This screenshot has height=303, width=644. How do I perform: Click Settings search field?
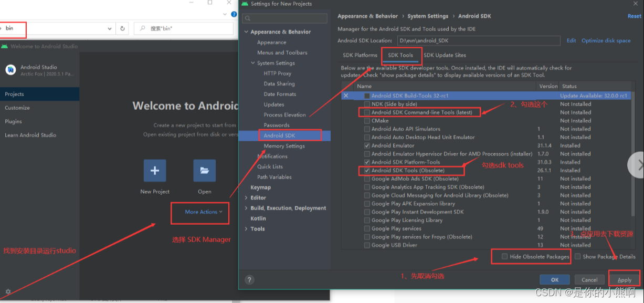tap(284, 18)
